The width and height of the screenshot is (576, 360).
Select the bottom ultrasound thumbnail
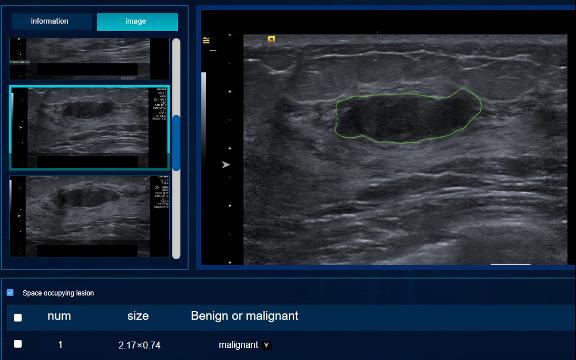tap(89, 216)
